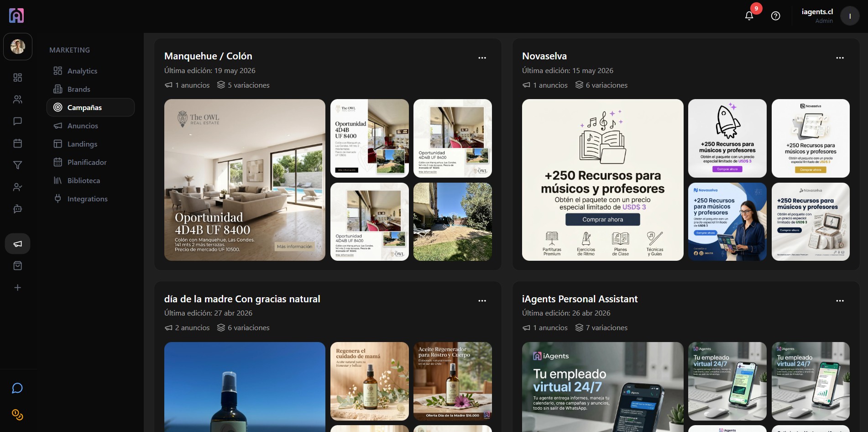Go to Planificador in the Marketing menu
Image resolution: width=868 pixels, height=432 pixels.
pyautogui.click(x=91, y=162)
